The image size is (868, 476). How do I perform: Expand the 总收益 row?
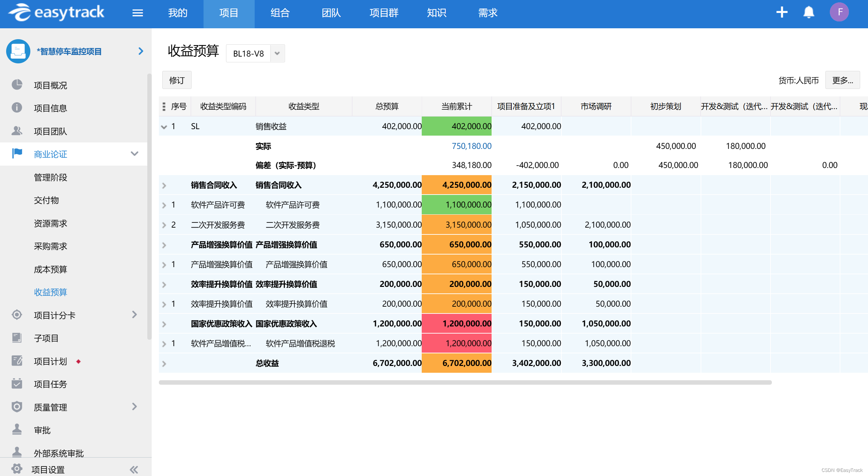pos(164,364)
